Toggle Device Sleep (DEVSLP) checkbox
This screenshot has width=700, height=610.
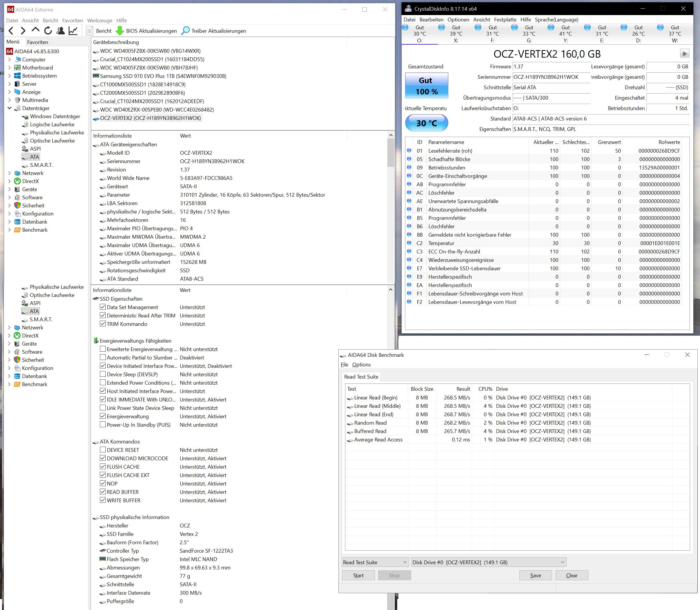coord(103,374)
